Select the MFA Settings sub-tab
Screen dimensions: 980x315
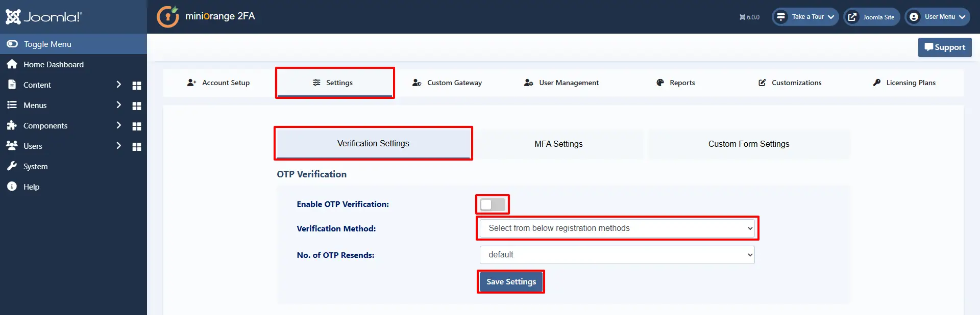click(559, 144)
